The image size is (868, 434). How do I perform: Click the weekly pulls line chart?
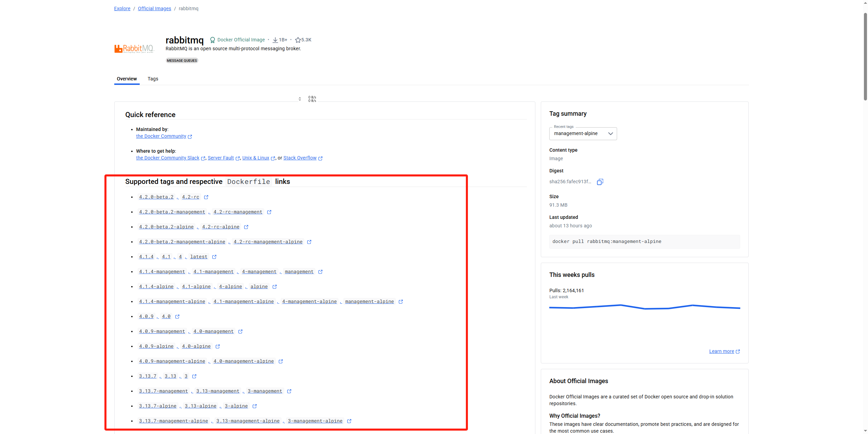click(x=645, y=307)
